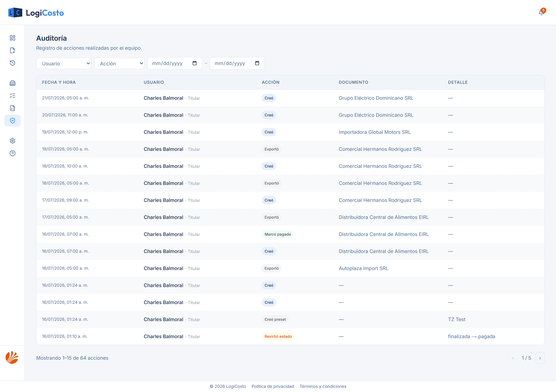
Task: Open Distribuidora Central de Alimentos EIRL in 17/07/2026 row
Action: [384, 217]
